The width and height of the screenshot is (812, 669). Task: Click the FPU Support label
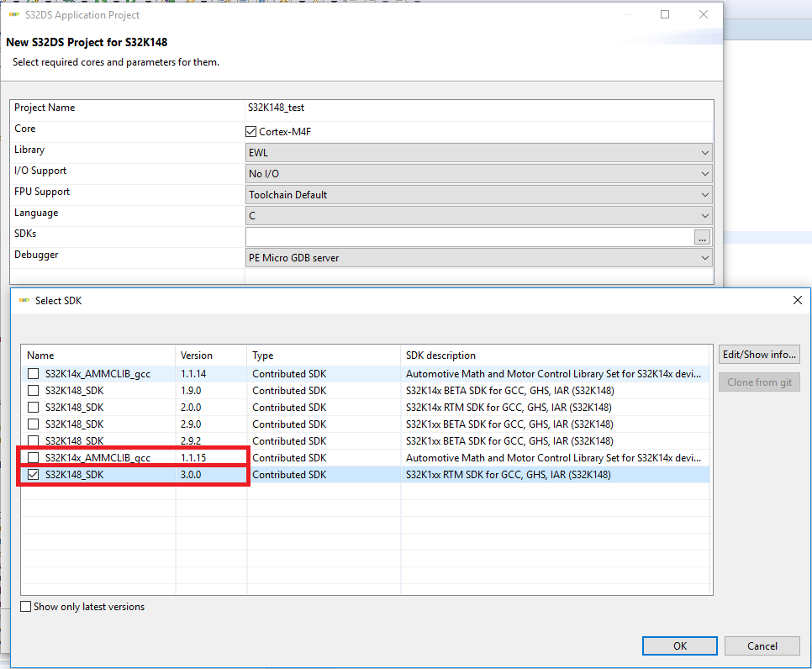42,192
